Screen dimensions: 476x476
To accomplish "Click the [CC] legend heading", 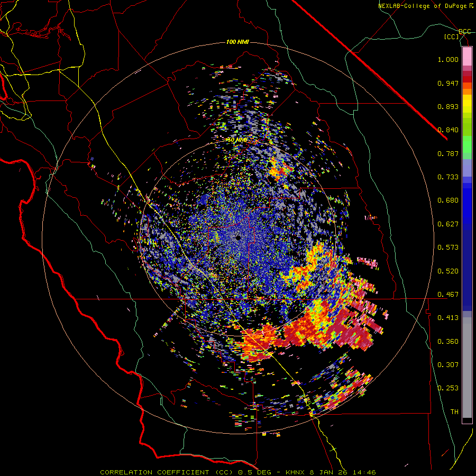I will [452, 36].
